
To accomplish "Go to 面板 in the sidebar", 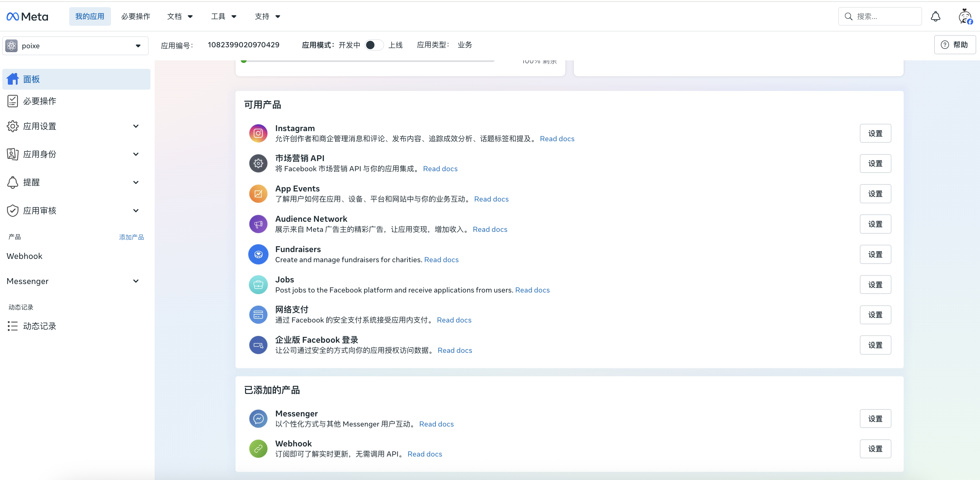I will click(76, 79).
